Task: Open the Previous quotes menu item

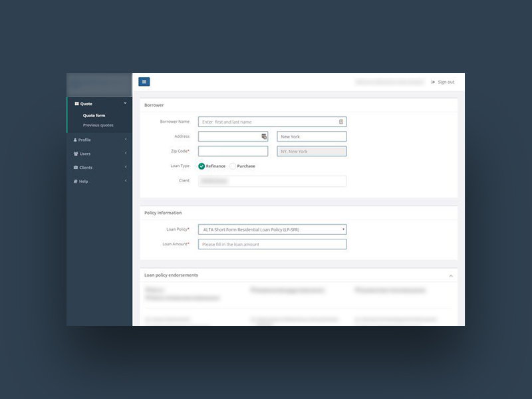Action: [x=98, y=125]
